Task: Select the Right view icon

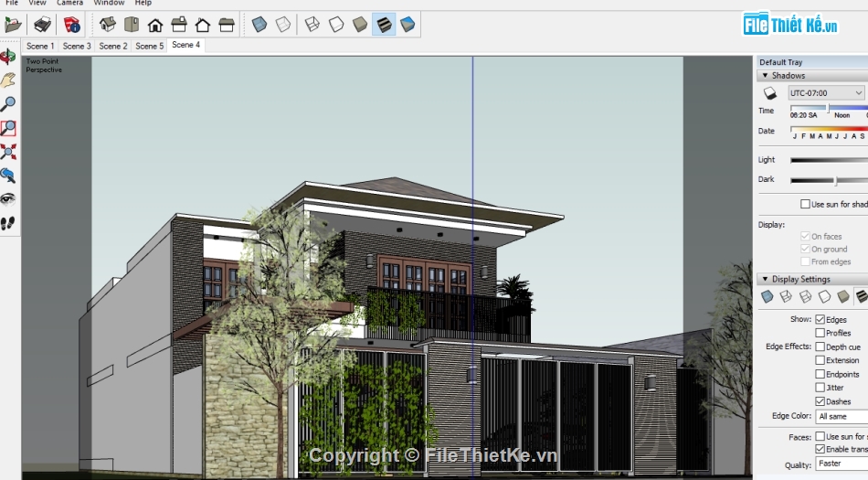Action: (x=179, y=25)
